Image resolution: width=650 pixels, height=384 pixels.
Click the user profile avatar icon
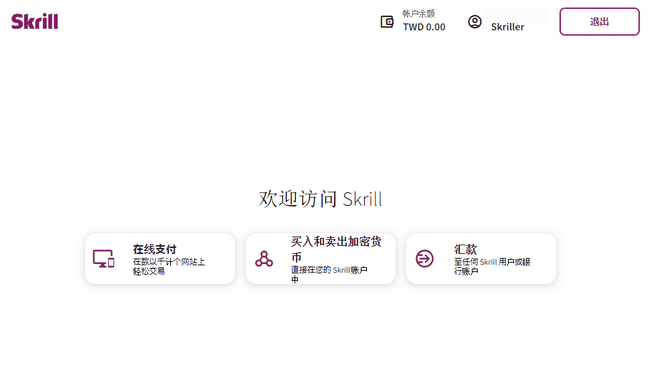pos(475,22)
